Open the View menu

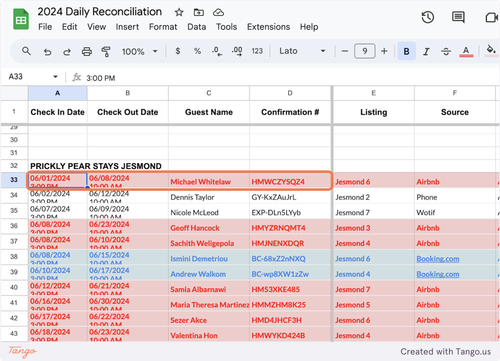(97, 27)
